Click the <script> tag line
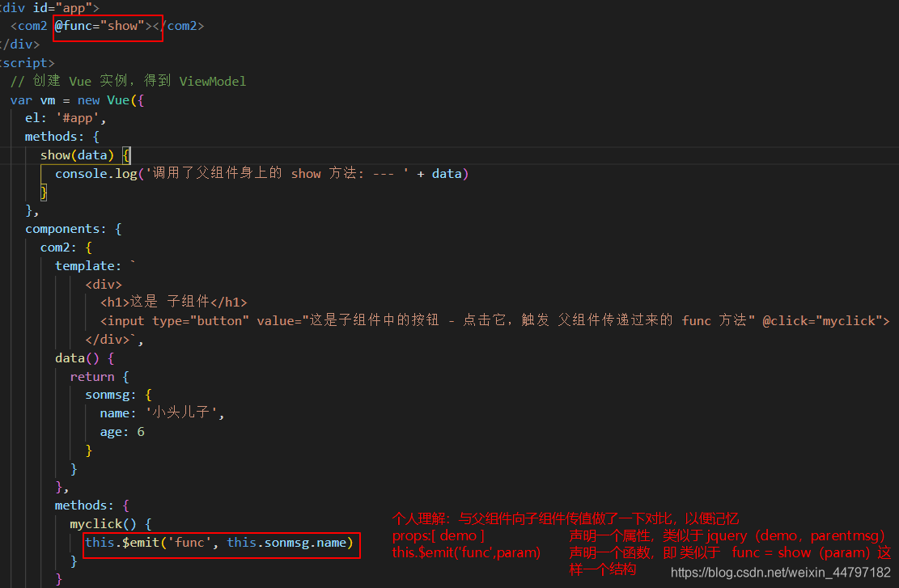Screen dimensions: 899x588 coord(27,62)
